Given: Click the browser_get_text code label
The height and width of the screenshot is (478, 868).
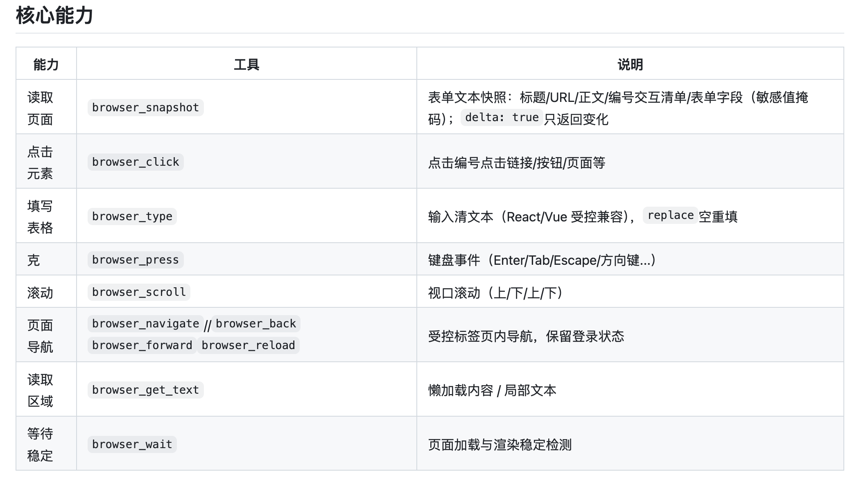Looking at the screenshot, I should pyautogui.click(x=145, y=390).
